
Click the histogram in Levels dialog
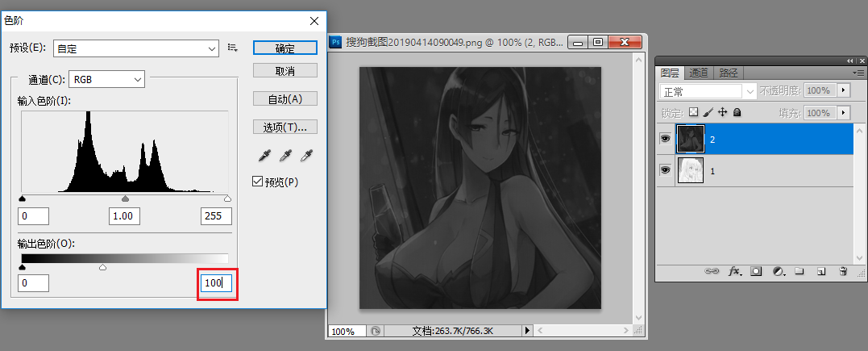pos(125,152)
